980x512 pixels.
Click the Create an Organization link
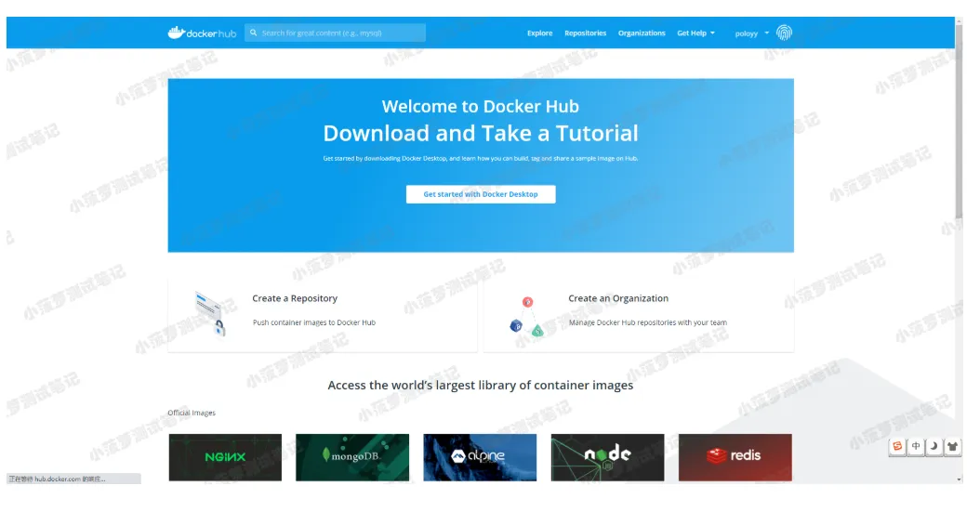point(618,298)
